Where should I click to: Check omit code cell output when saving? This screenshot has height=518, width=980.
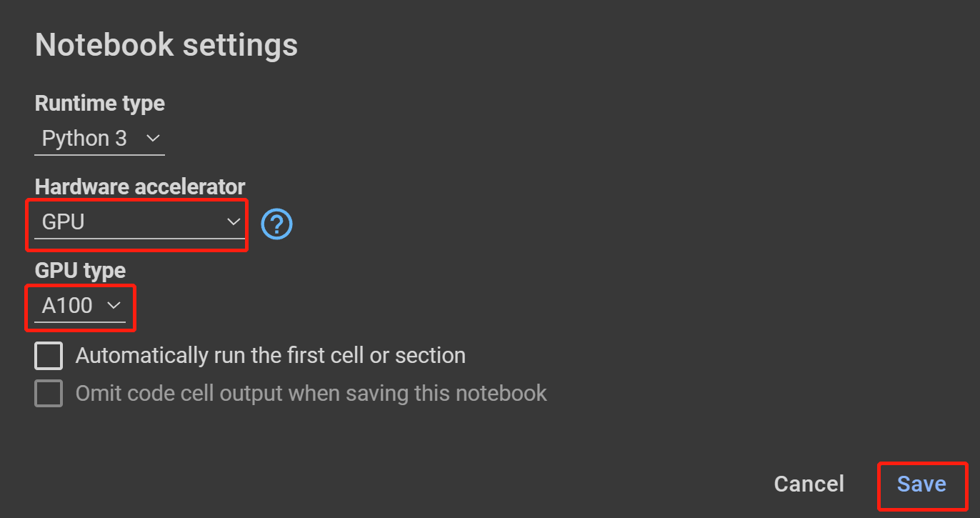(48, 393)
